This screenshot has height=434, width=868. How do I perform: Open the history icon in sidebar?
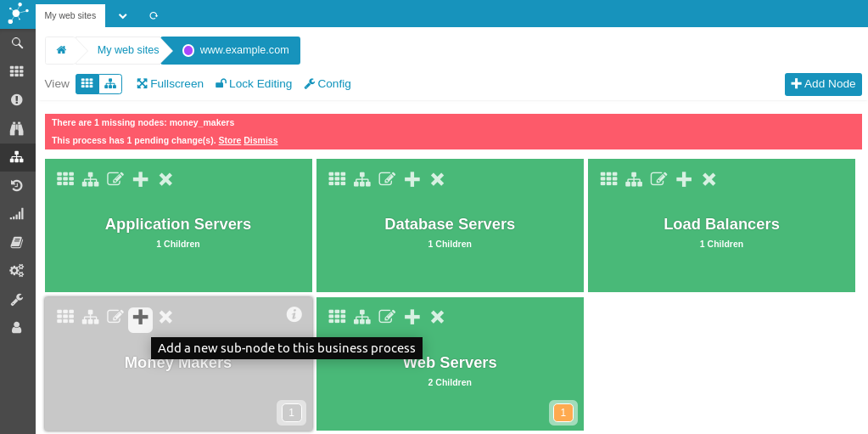coord(17,185)
